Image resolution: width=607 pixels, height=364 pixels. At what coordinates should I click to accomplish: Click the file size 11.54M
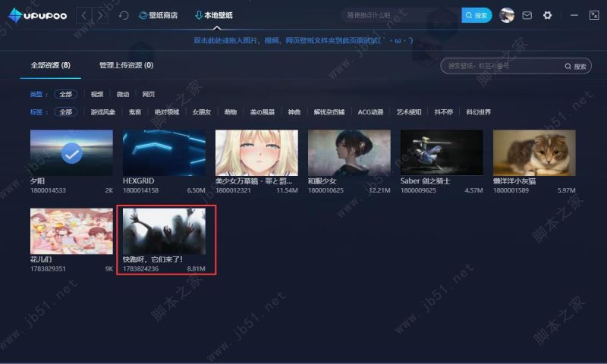click(288, 190)
